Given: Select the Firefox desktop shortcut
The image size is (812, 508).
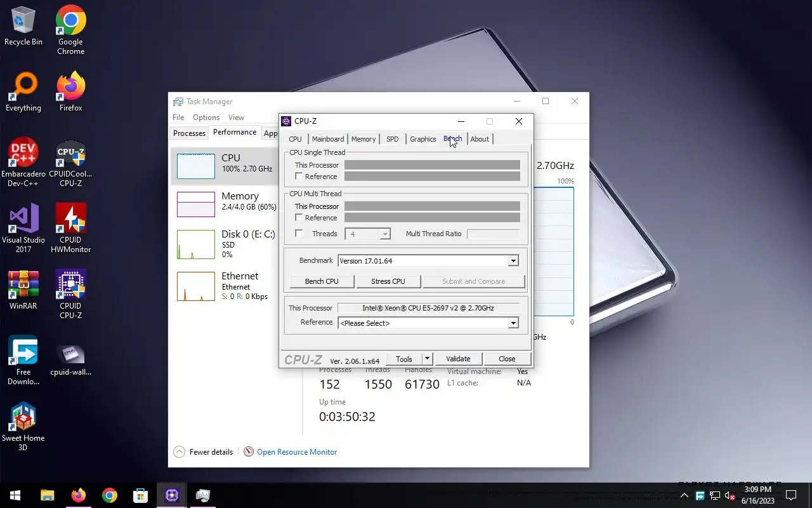Looking at the screenshot, I should (x=70, y=92).
